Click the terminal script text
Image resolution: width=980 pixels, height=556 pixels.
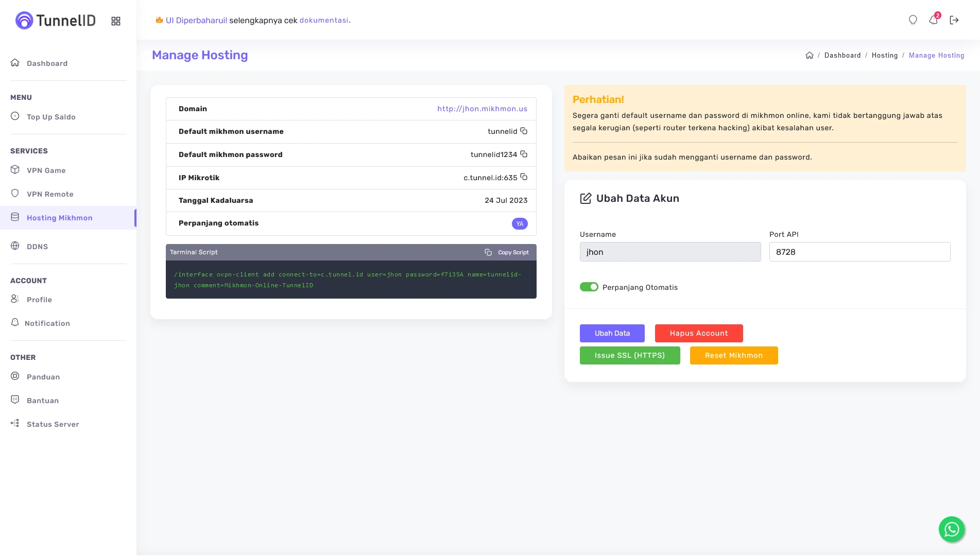(348, 280)
